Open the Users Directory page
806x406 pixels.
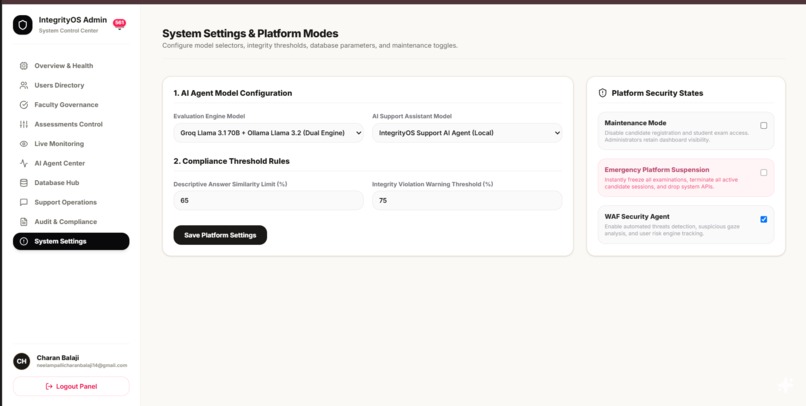click(x=71, y=85)
